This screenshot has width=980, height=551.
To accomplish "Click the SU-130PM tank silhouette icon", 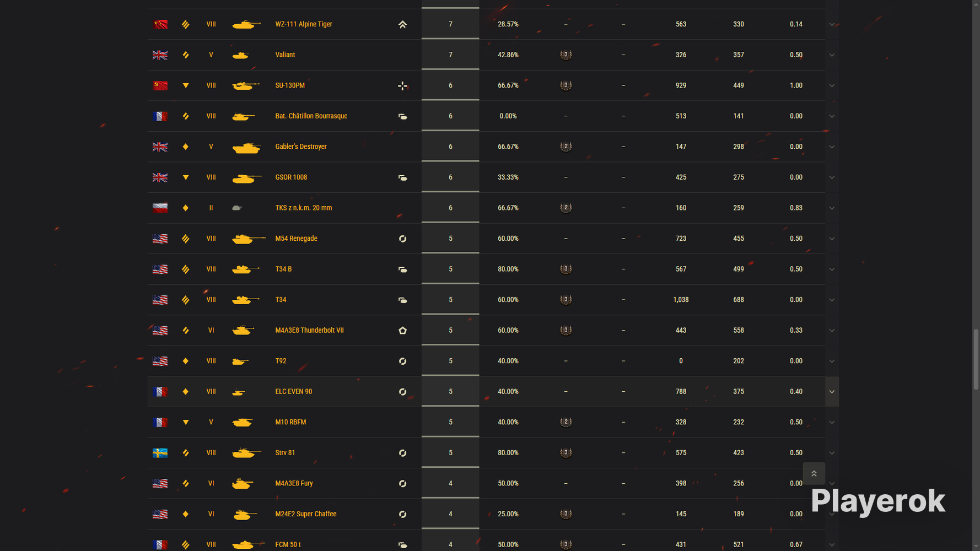I will (x=246, y=85).
